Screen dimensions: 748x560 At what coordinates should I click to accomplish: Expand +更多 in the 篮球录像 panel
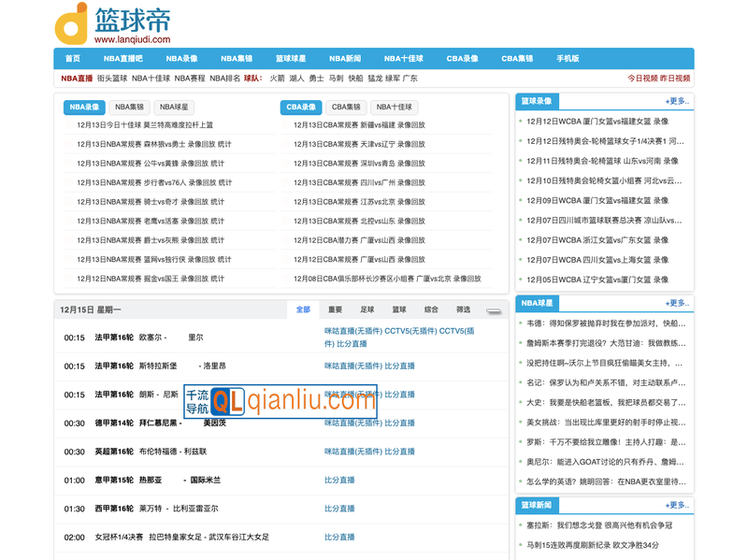[x=677, y=101]
